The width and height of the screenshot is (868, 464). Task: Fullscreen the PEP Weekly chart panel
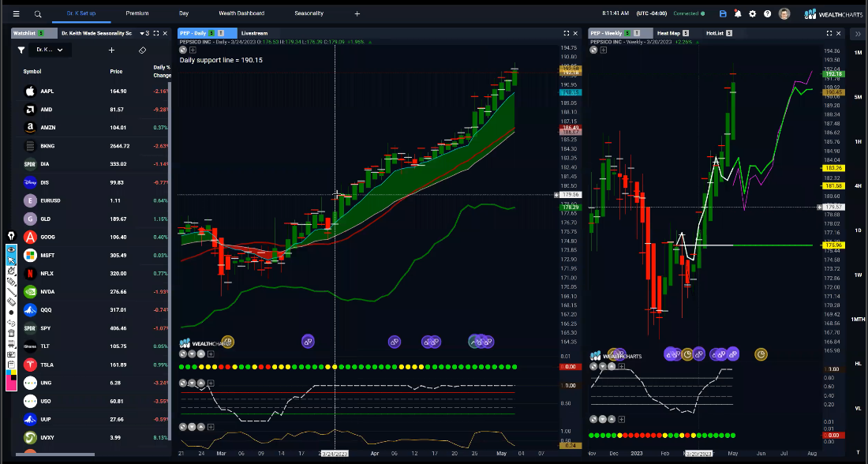[829, 33]
